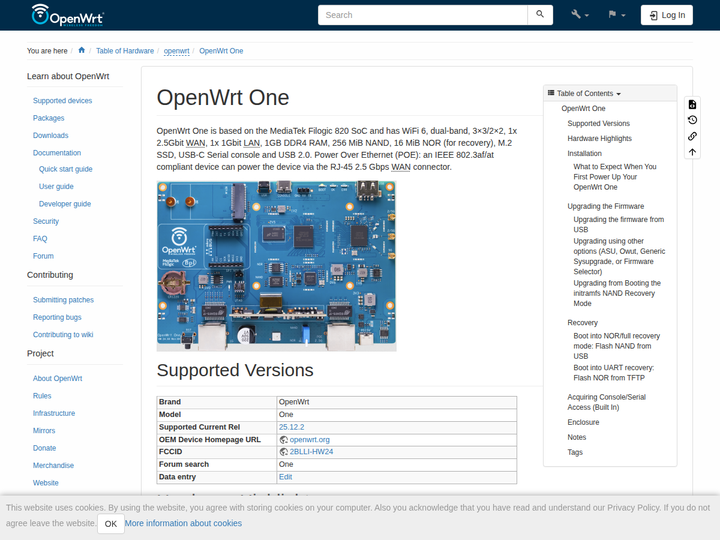The height and width of the screenshot is (540, 720).
Task: Open release 25.12.2 link
Action: pyautogui.click(x=292, y=427)
